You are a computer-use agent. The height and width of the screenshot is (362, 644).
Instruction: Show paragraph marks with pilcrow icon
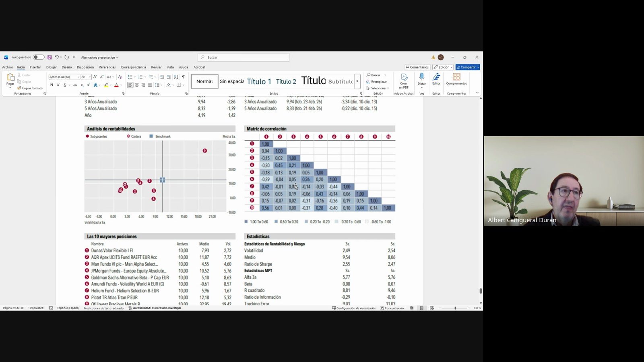(183, 77)
